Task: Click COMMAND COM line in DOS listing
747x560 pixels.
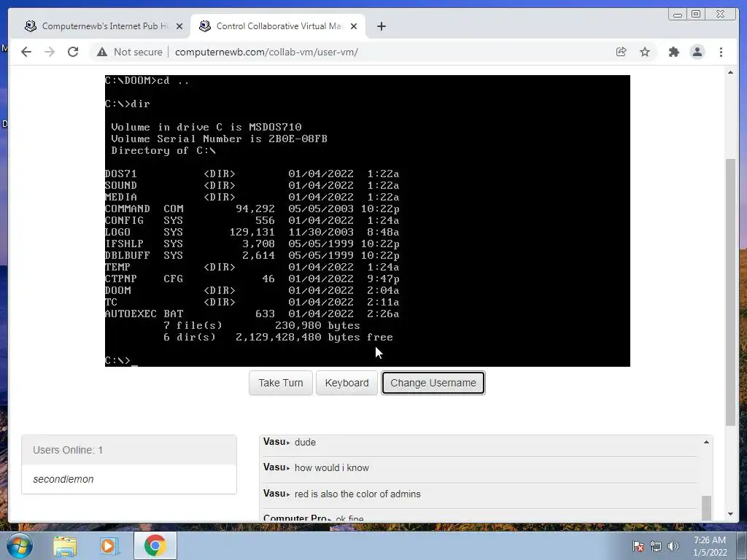Action: click(x=252, y=209)
